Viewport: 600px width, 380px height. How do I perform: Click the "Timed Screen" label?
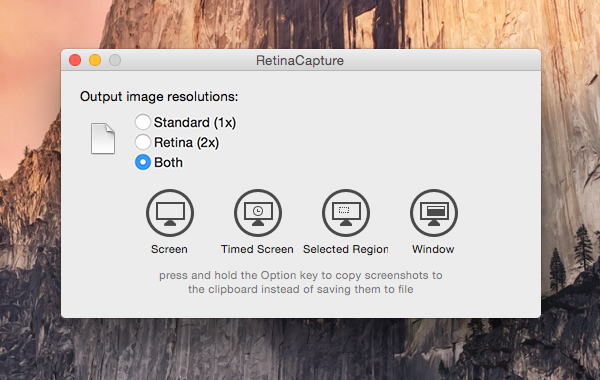pyautogui.click(x=257, y=249)
